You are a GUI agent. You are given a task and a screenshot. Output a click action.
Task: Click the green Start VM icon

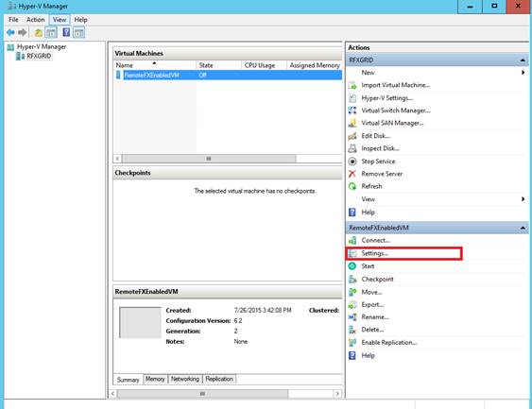[x=352, y=266]
